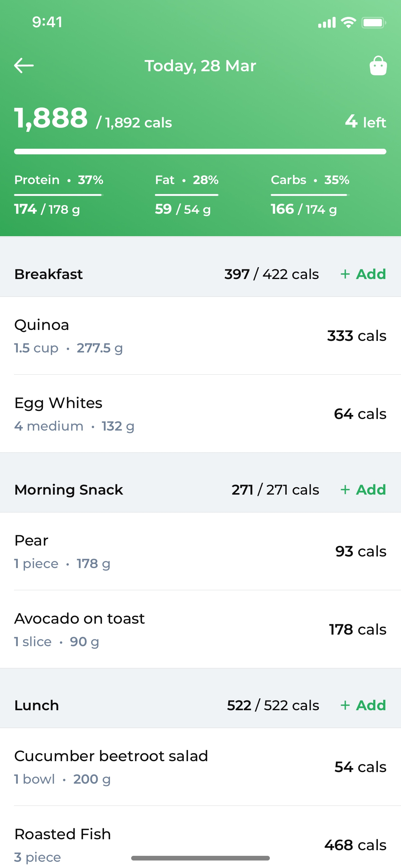Open Avocado on toast entry
This screenshot has width=401, height=868.
[200, 629]
